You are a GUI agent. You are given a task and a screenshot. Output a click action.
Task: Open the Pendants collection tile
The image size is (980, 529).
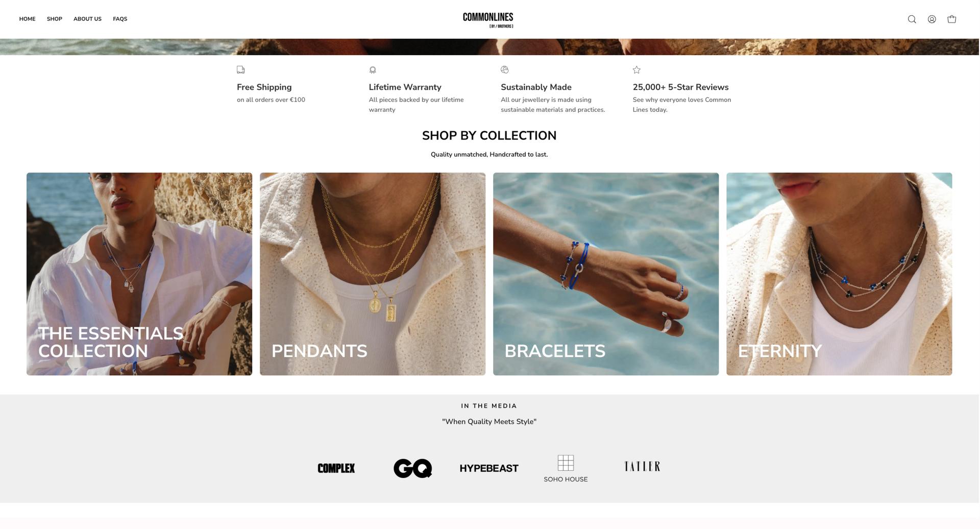point(373,274)
